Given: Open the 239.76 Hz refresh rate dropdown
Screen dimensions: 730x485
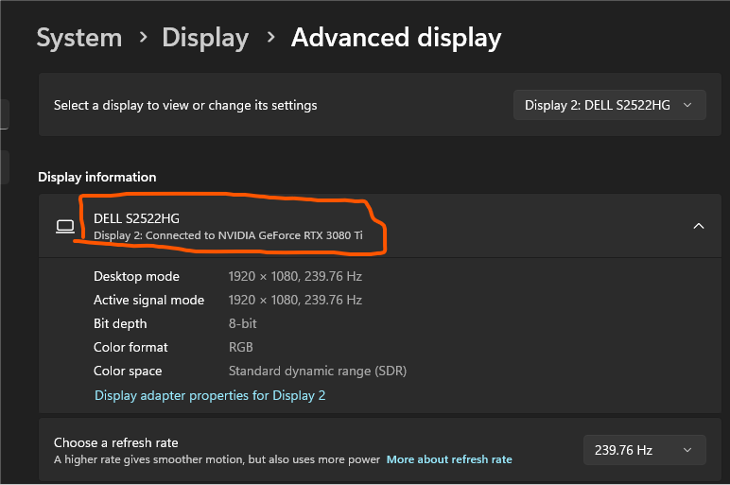Looking at the screenshot, I should point(644,450).
